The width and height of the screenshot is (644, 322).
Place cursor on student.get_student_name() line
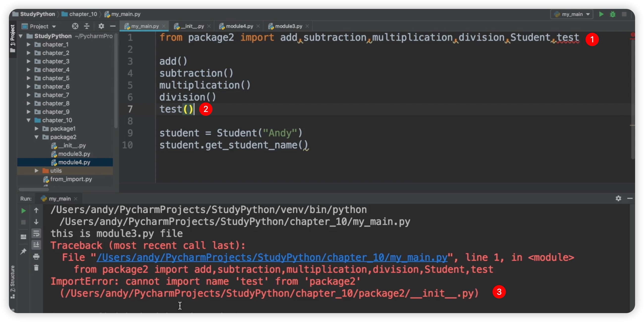coord(234,145)
